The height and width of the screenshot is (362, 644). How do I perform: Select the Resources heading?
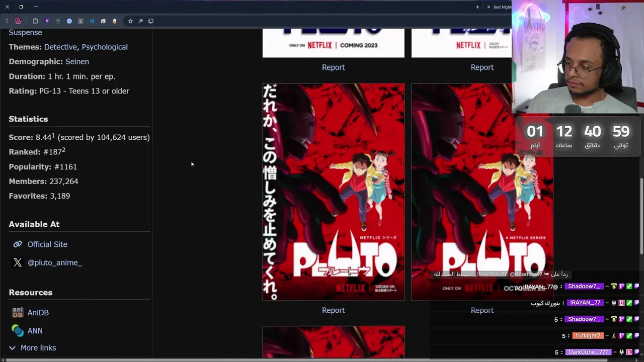coord(31,293)
